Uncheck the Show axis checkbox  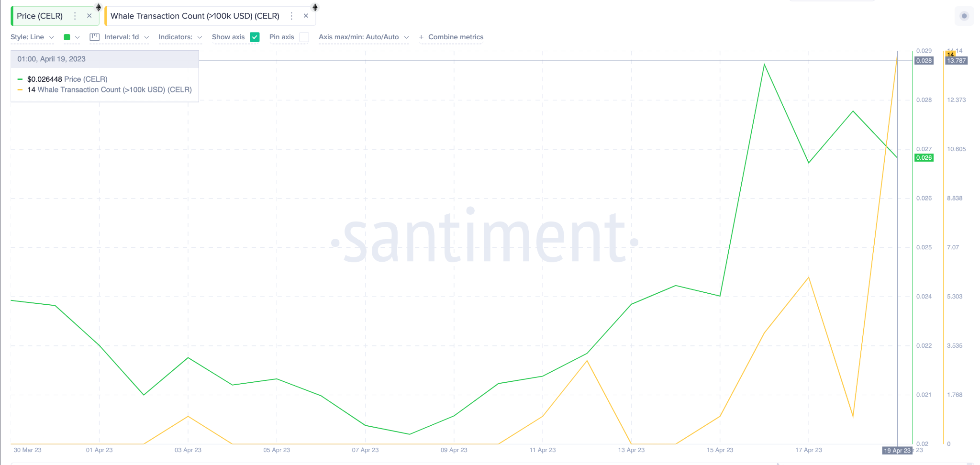255,37
